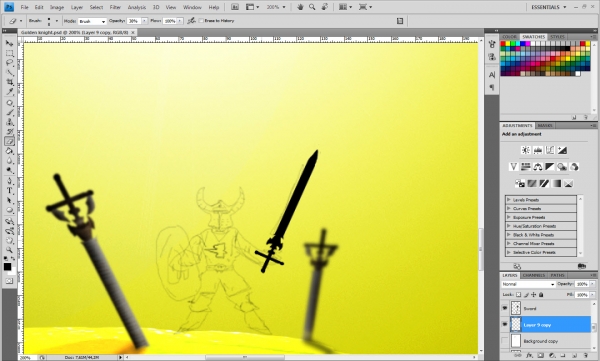Select the Lasso tool

click(x=9, y=63)
